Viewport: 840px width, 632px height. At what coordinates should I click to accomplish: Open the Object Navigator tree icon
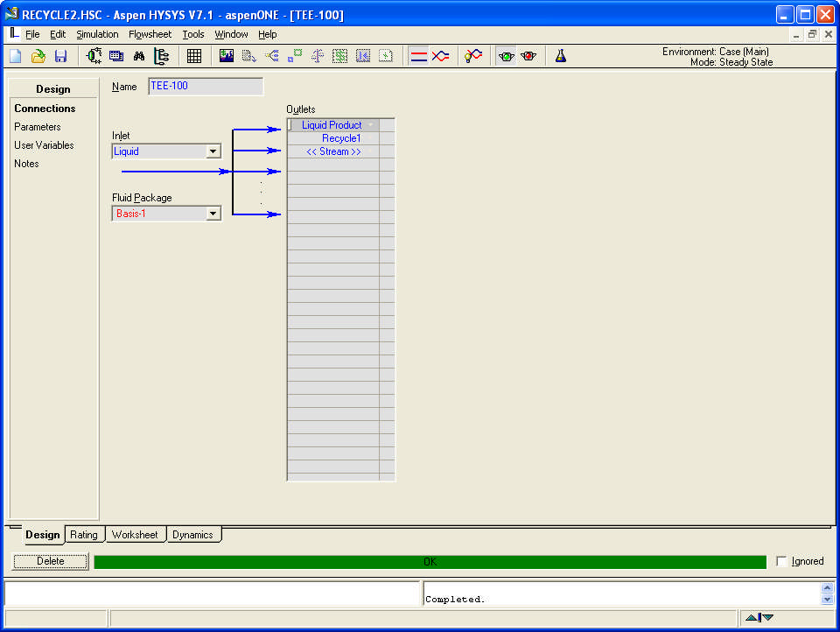[162, 56]
